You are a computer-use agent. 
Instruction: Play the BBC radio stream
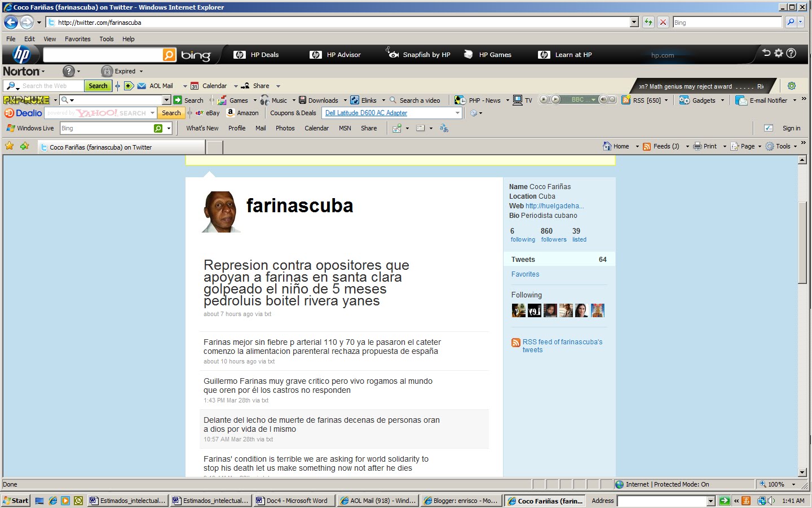point(555,99)
